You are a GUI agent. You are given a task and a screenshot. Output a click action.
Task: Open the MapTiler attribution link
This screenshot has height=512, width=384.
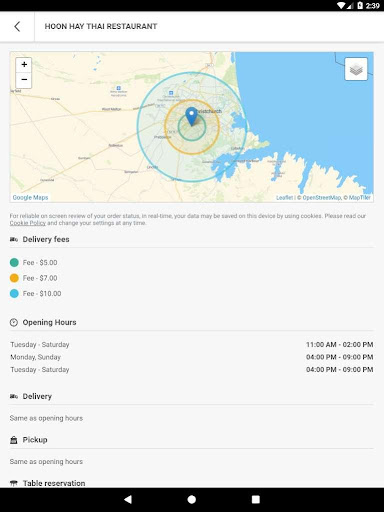pos(359,198)
